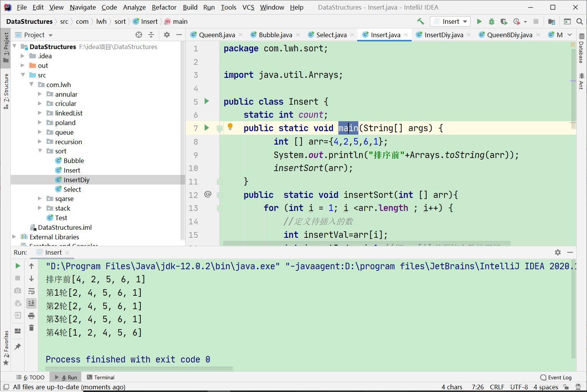Click the Build project hammer icon
587x392 pixels.
(x=420, y=21)
